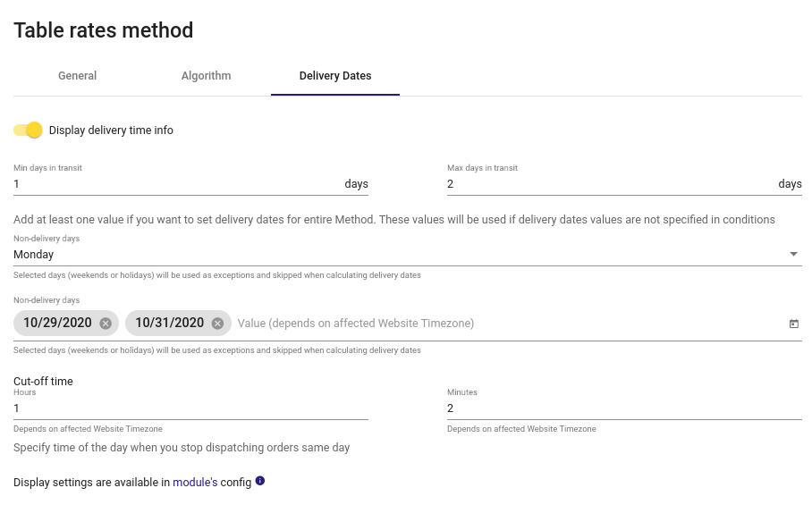Remove the 10/31/2020 date chip
812x505 pixels.
coord(217,324)
